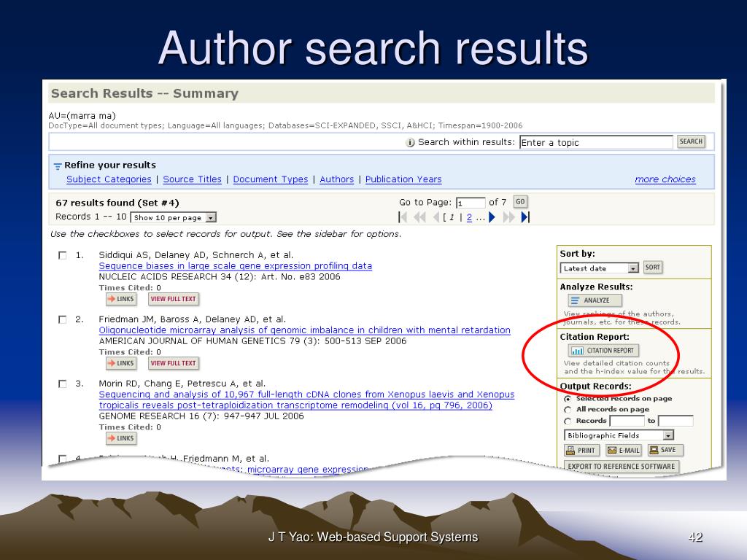Open the CITATION REPORT button
Viewport: 747px width, 560px height.
(x=603, y=351)
